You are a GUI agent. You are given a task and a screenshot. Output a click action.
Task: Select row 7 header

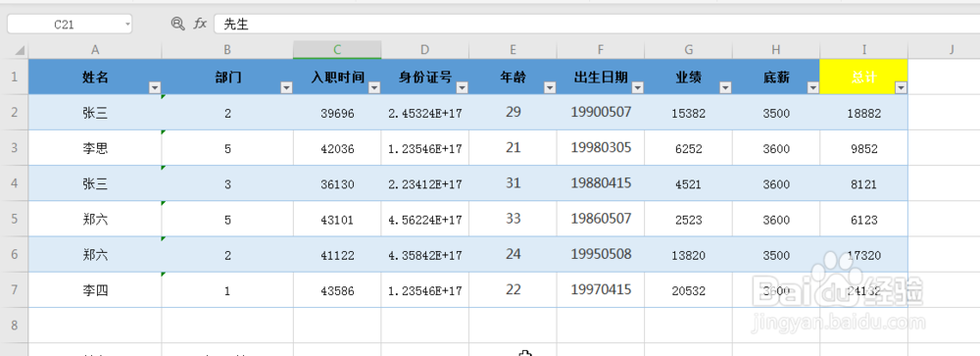pyautogui.click(x=15, y=289)
